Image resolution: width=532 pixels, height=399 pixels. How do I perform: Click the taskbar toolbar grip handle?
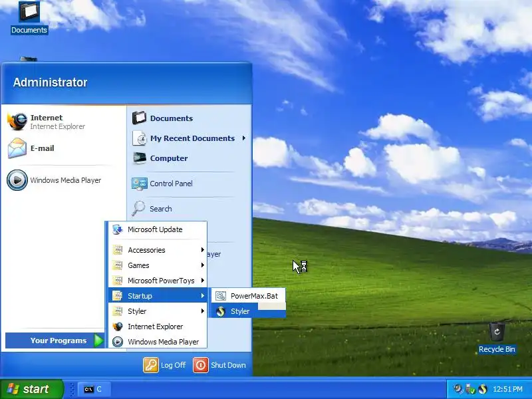click(72, 389)
